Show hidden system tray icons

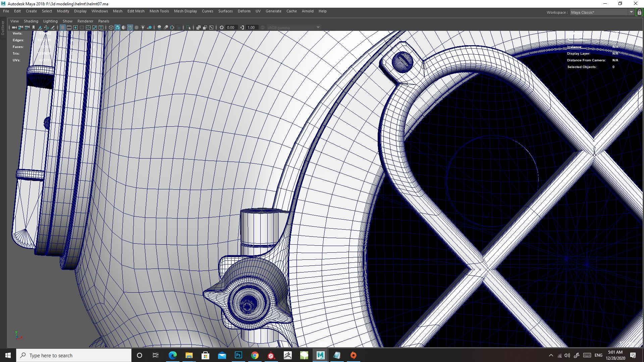tap(551, 355)
